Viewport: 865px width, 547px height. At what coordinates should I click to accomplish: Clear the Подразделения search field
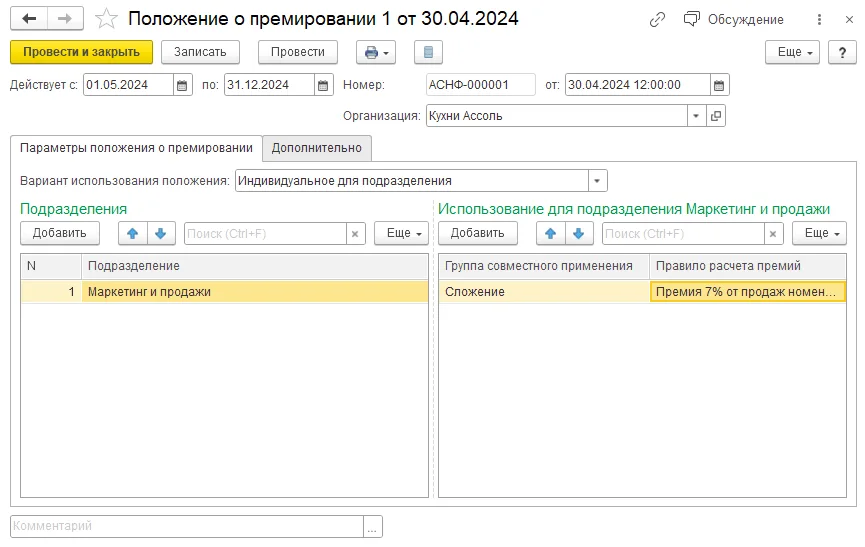coord(355,234)
